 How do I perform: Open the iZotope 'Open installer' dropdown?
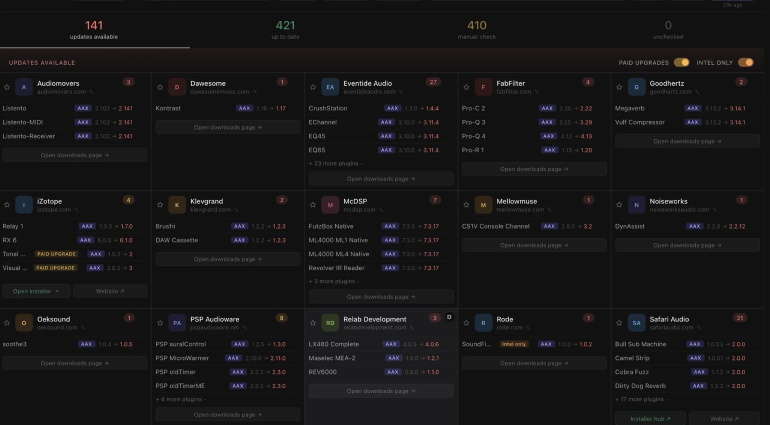[x=36, y=291]
